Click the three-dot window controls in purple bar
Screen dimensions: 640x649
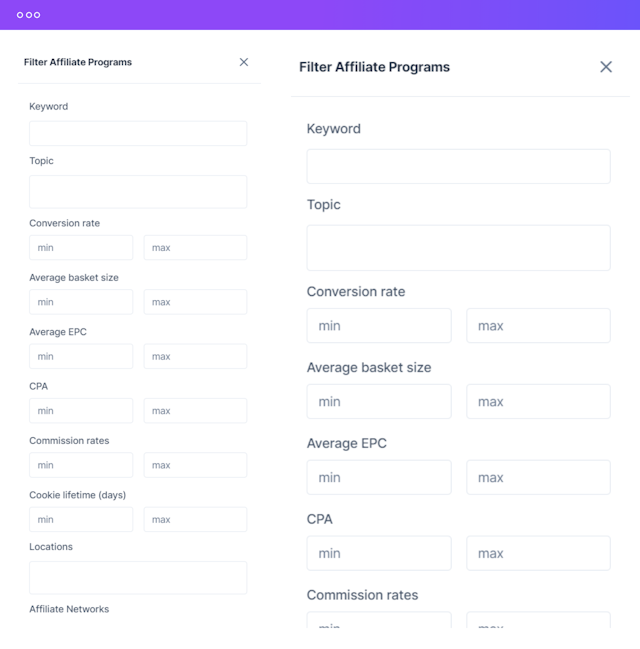click(29, 15)
